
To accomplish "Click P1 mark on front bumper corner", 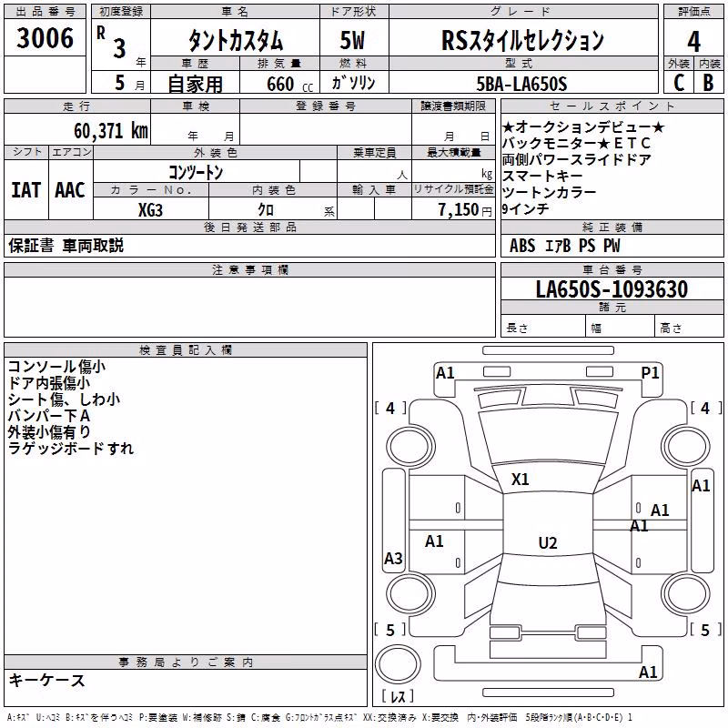I will tap(650, 372).
